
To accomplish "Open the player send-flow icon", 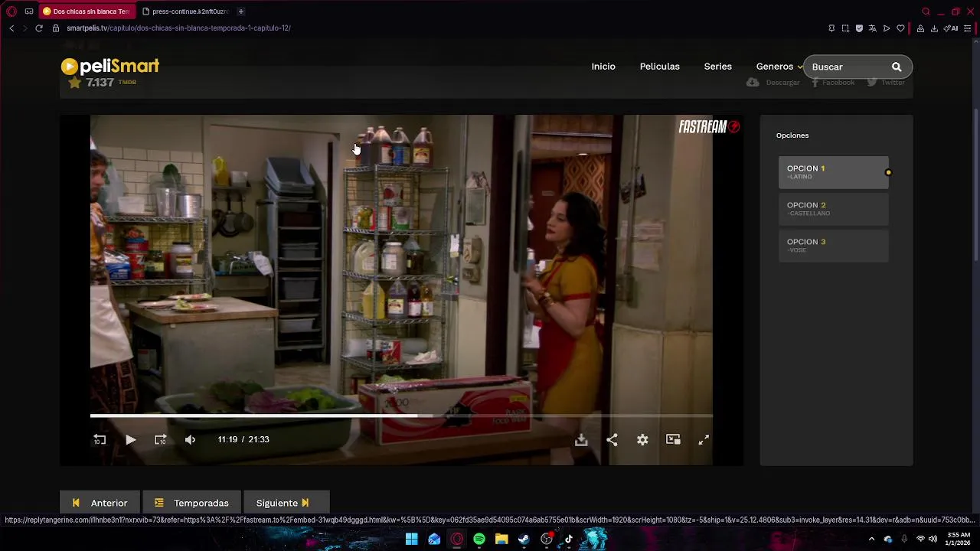I will [887, 28].
